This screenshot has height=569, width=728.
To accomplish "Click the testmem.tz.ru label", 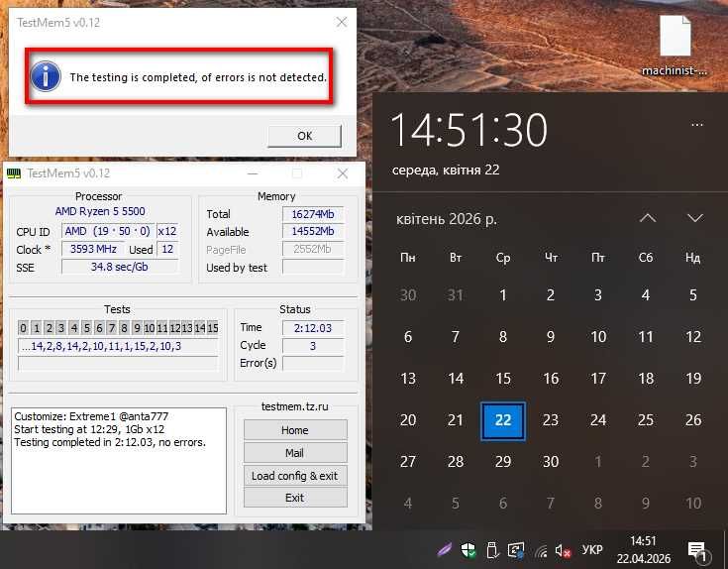I will (295, 406).
